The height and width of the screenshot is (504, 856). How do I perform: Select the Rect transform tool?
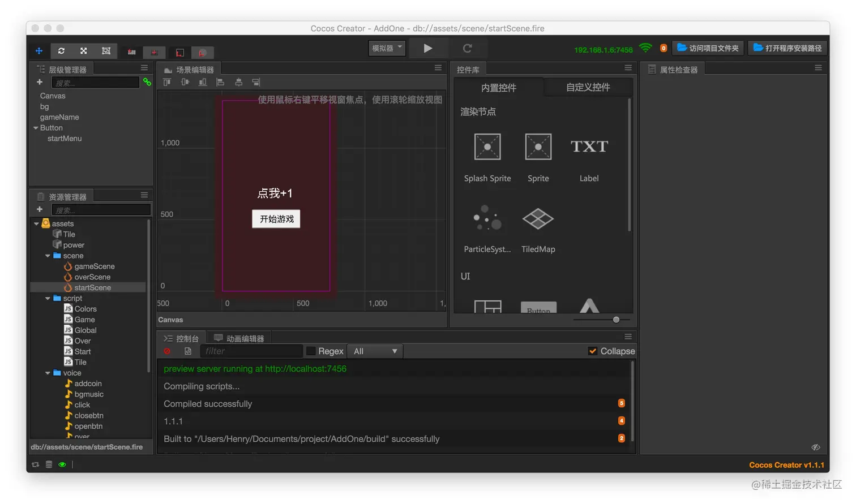click(106, 51)
